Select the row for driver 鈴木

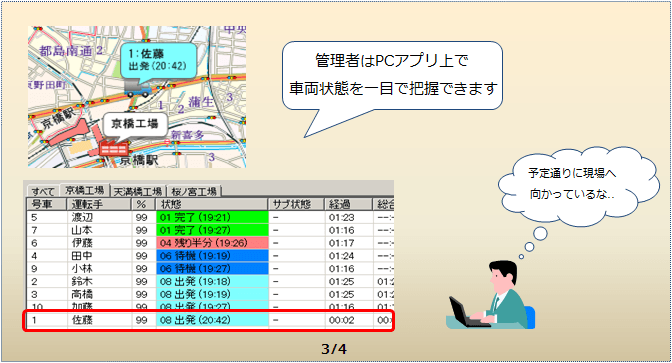[210, 282]
